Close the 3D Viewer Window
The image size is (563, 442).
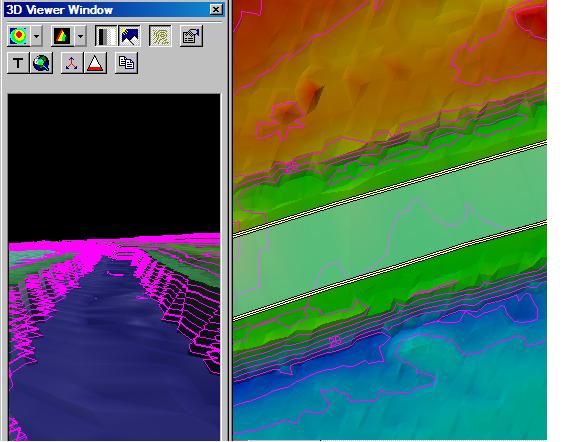point(216,10)
